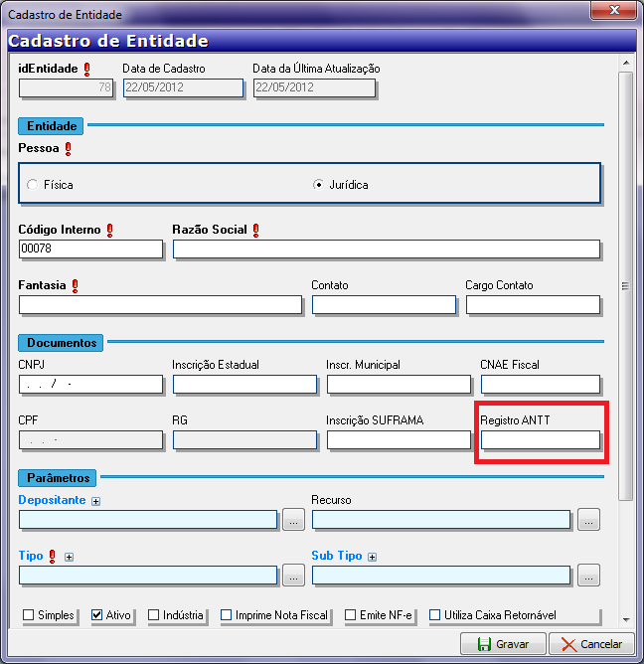
Task: Click the required mark beside Pessoa
Action: (69, 149)
